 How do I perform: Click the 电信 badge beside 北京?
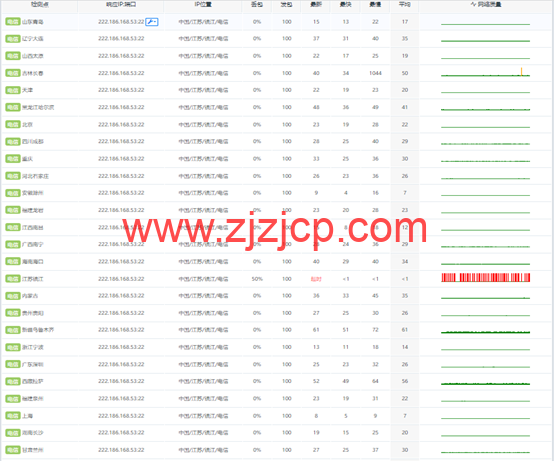click(x=13, y=124)
